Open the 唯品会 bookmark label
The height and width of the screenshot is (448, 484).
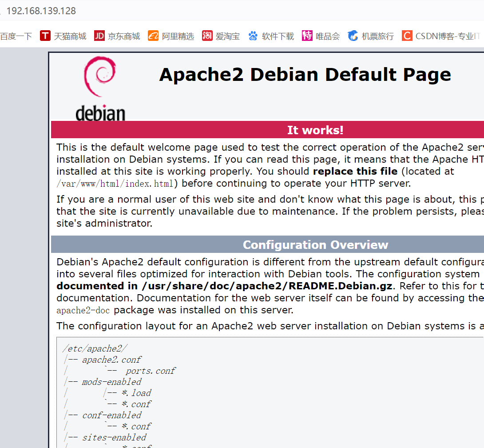tap(328, 36)
